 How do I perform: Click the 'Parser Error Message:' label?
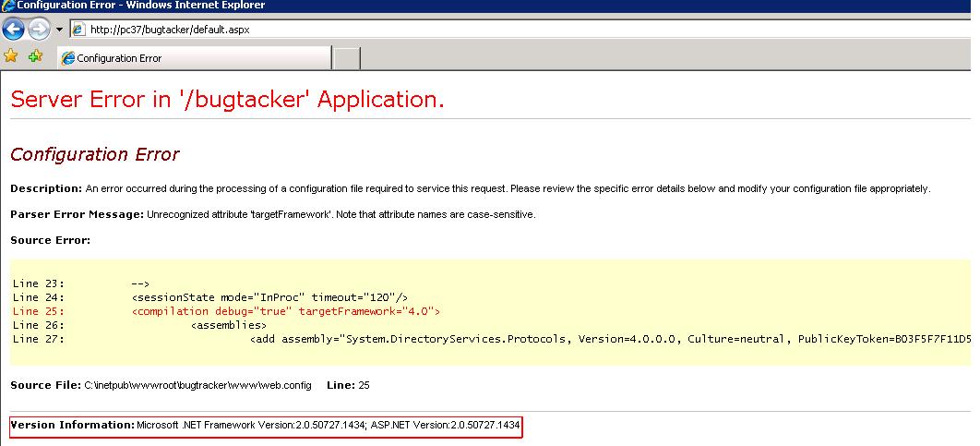pos(78,214)
